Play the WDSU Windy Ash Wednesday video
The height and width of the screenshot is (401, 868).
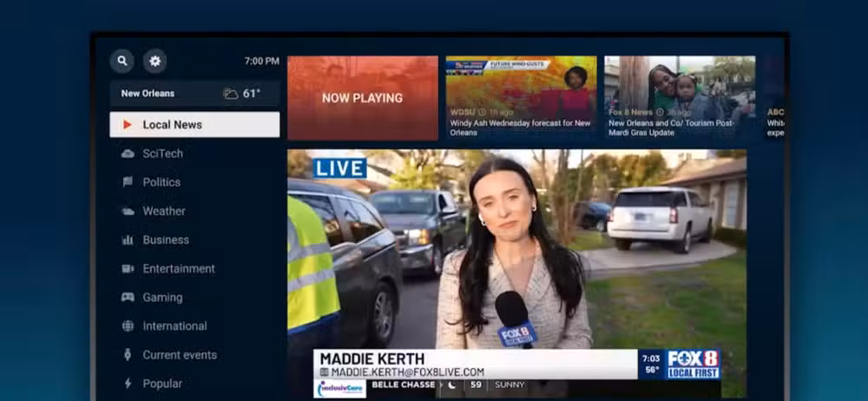pos(522,98)
